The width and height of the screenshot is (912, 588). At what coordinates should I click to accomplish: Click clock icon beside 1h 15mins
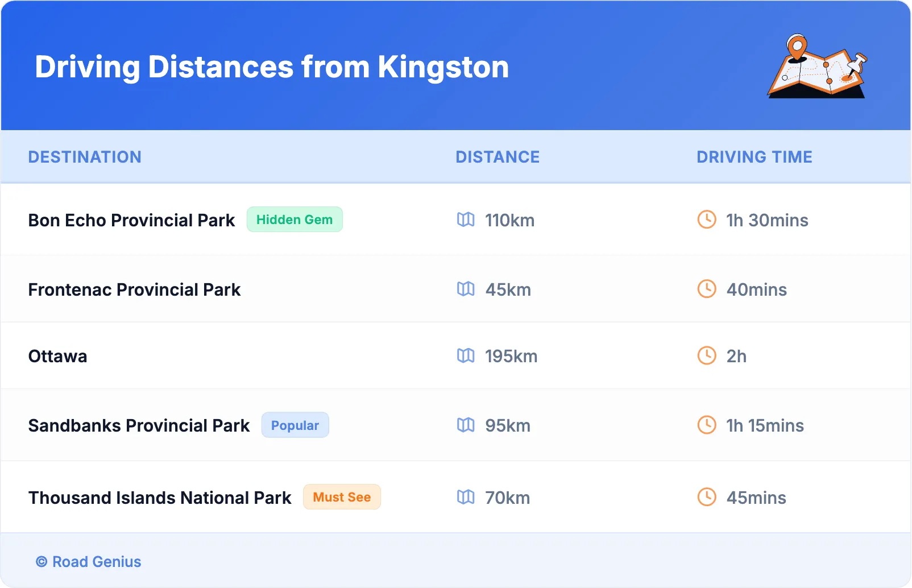tap(707, 425)
